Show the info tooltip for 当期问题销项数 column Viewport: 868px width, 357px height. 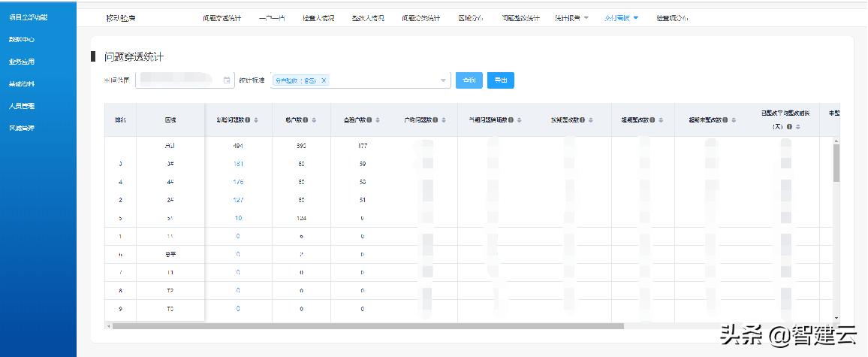511,120
